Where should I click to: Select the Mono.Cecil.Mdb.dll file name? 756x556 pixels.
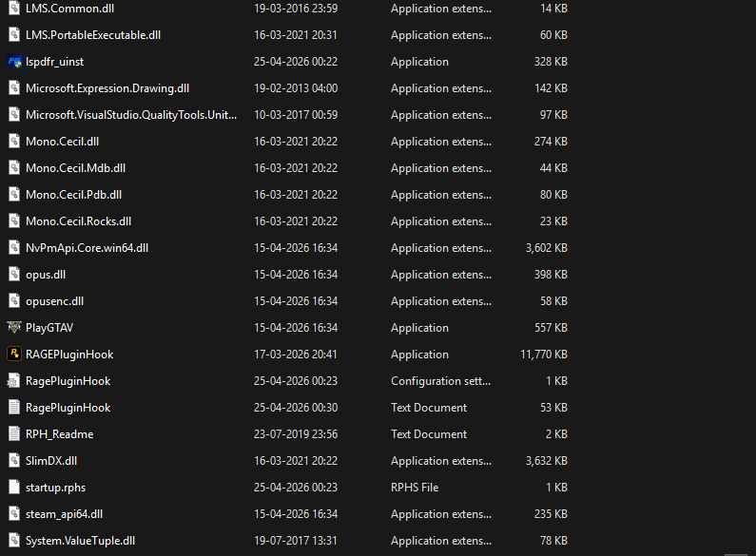pos(76,168)
